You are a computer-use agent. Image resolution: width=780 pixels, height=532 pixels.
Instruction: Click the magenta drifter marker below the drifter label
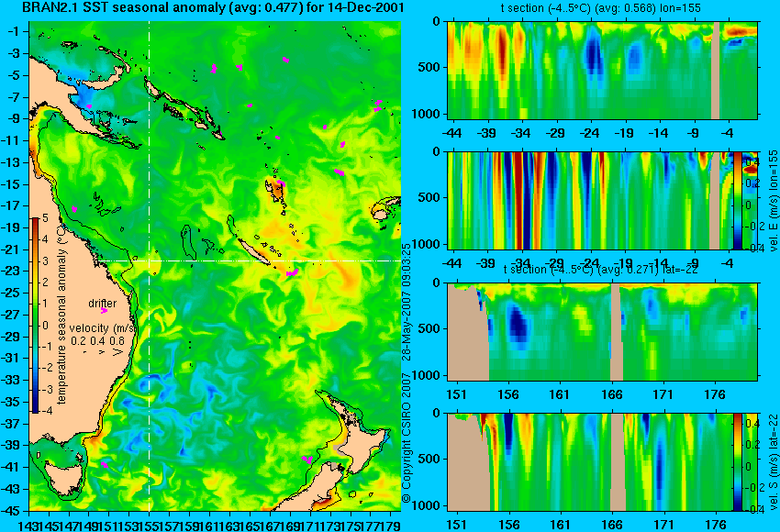click(104, 311)
